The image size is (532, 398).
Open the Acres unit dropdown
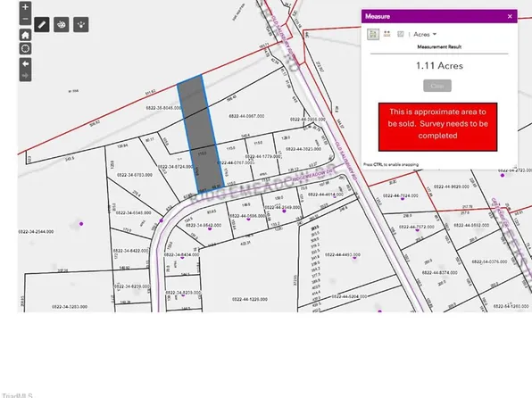pos(425,34)
